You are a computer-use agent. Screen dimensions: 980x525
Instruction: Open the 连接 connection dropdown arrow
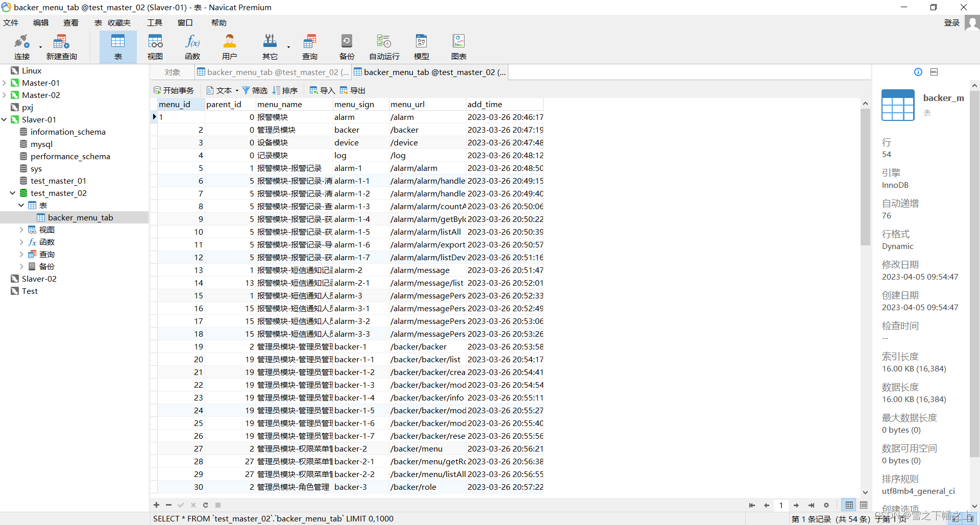tap(40, 47)
